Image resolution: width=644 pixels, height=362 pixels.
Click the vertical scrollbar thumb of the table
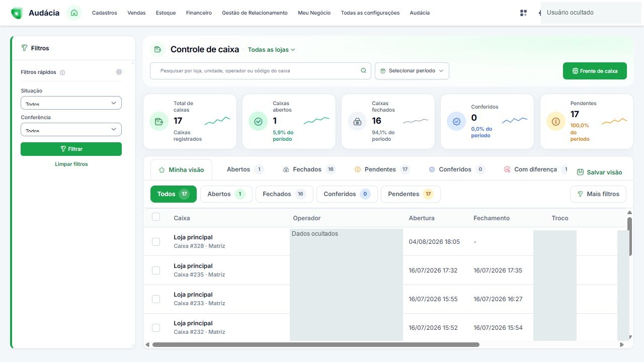629,236
